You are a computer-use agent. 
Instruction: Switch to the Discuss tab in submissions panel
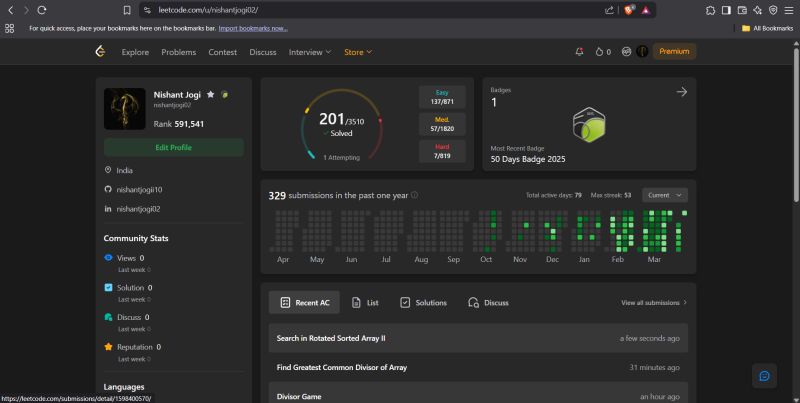[488, 303]
